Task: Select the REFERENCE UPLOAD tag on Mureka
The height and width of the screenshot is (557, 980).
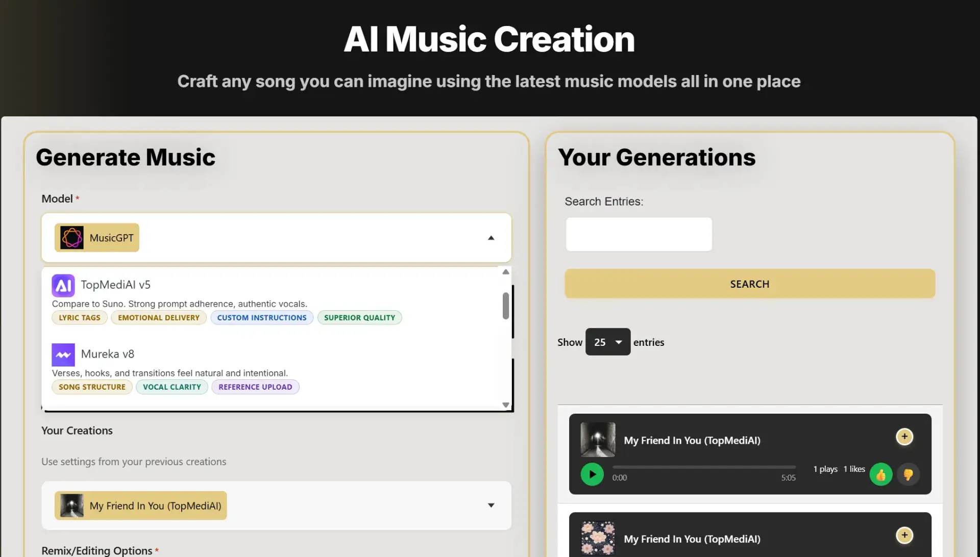Action: (x=255, y=387)
